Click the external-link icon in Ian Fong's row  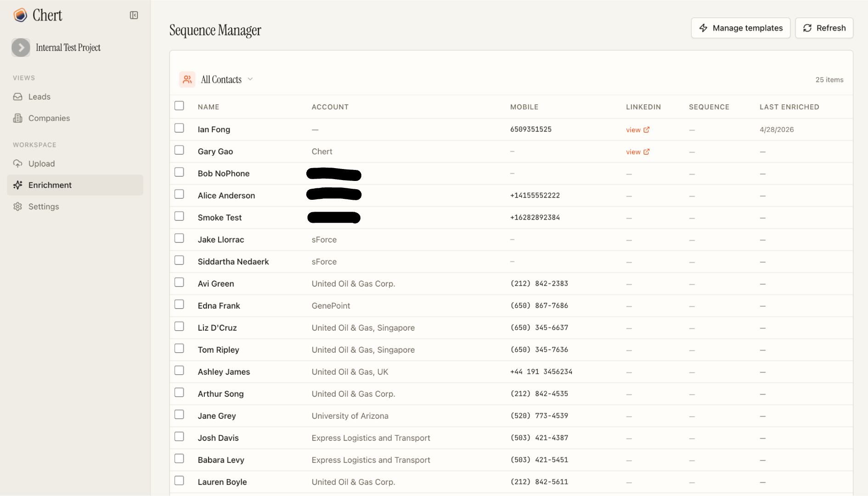point(647,130)
